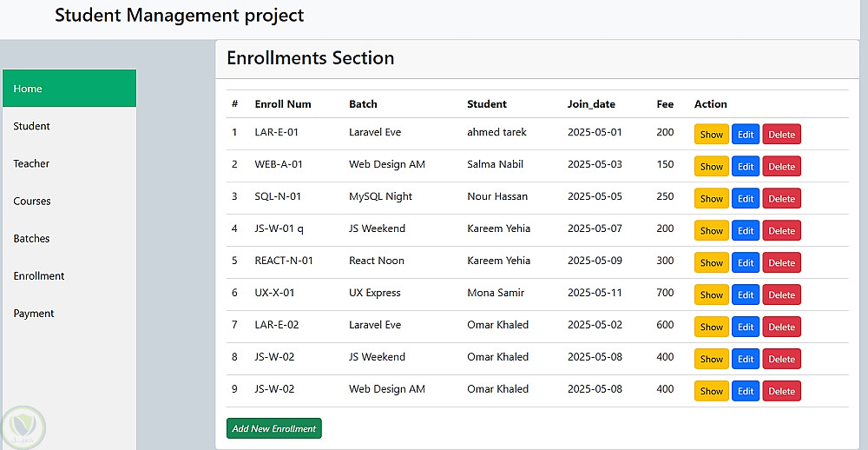This screenshot has width=868, height=450.
Task: Edit the REACT-N-01 enrollment row
Action: tap(746, 263)
